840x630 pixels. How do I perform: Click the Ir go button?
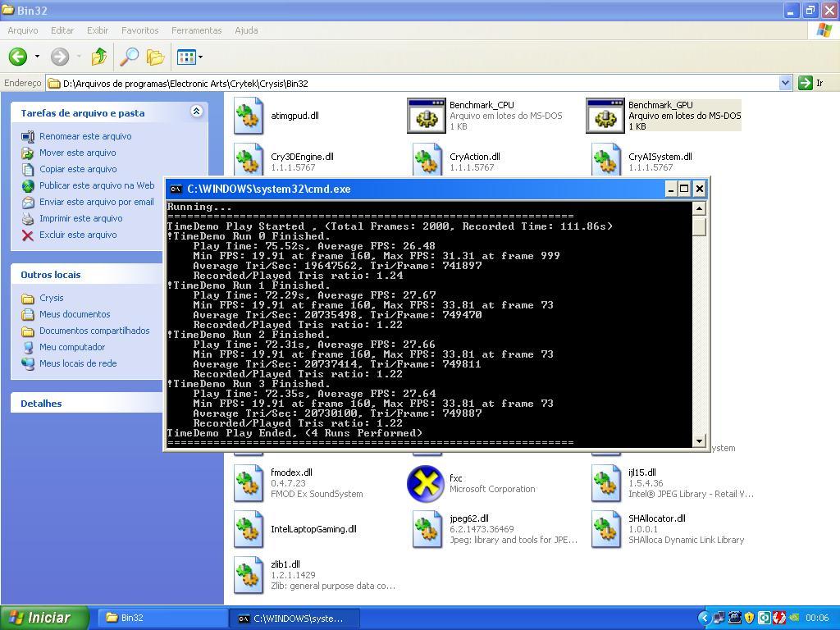810,83
